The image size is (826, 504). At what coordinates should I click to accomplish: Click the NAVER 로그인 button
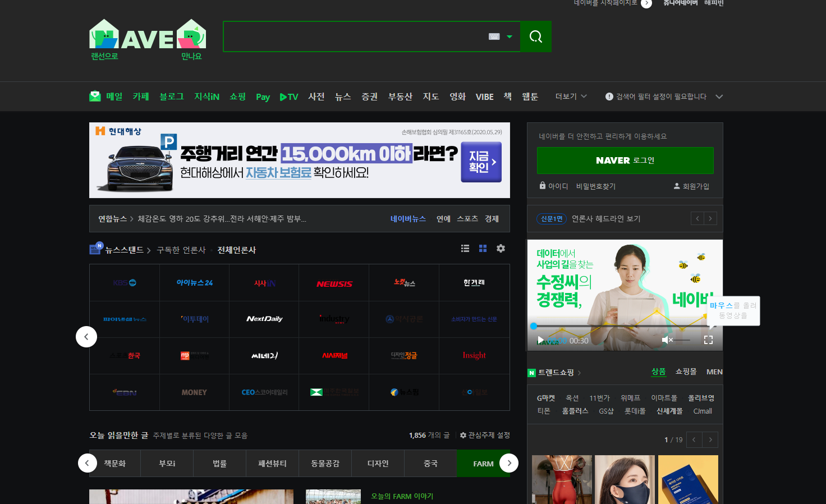pyautogui.click(x=625, y=161)
